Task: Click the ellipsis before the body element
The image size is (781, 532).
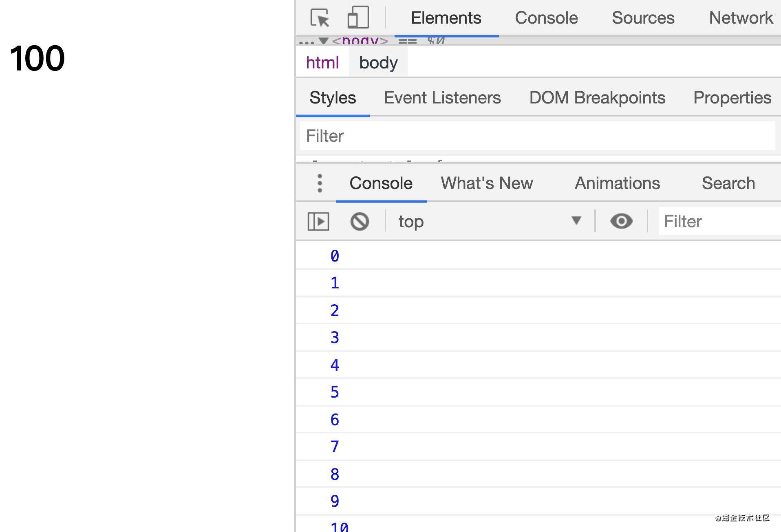Action: (307, 42)
